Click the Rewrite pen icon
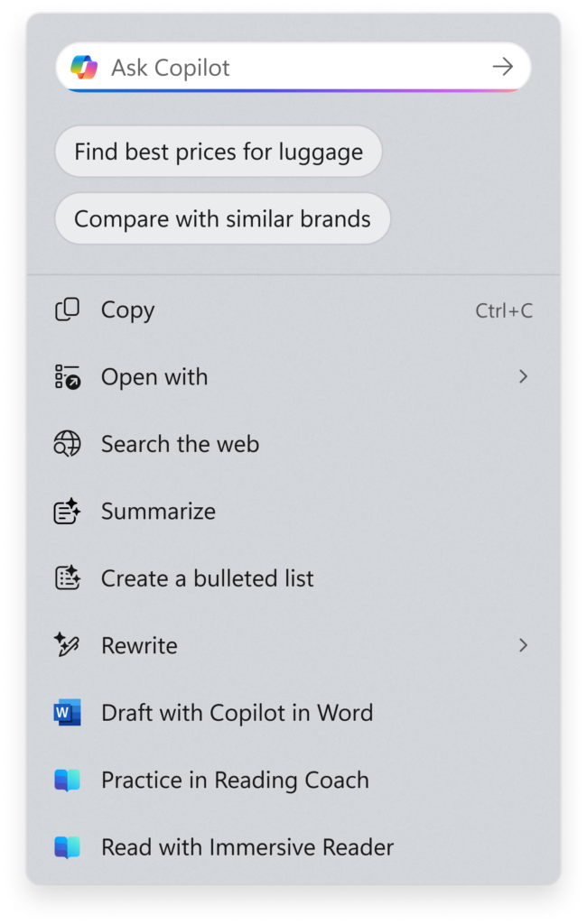587x924 pixels. pyautogui.click(x=67, y=645)
